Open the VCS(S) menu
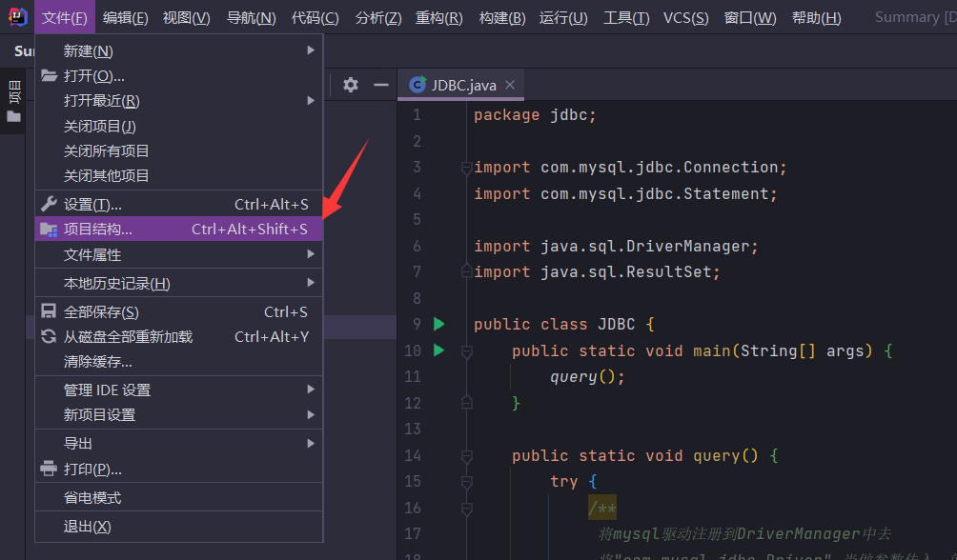 [x=686, y=17]
